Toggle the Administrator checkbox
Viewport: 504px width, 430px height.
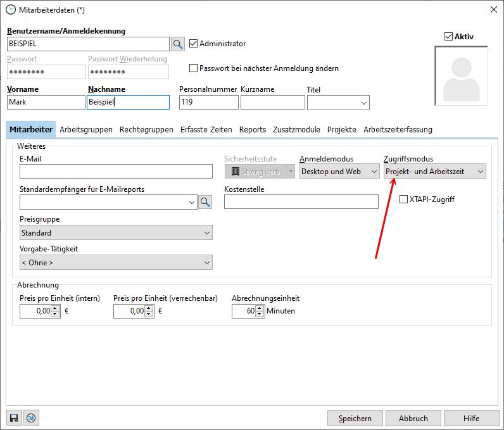[194, 44]
